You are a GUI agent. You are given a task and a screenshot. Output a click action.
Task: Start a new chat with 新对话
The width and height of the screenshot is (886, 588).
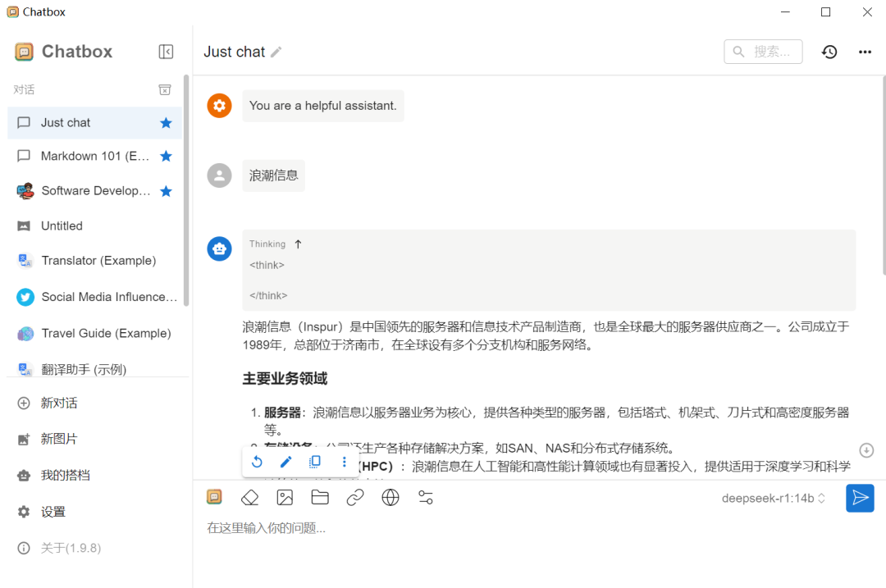(59, 403)
